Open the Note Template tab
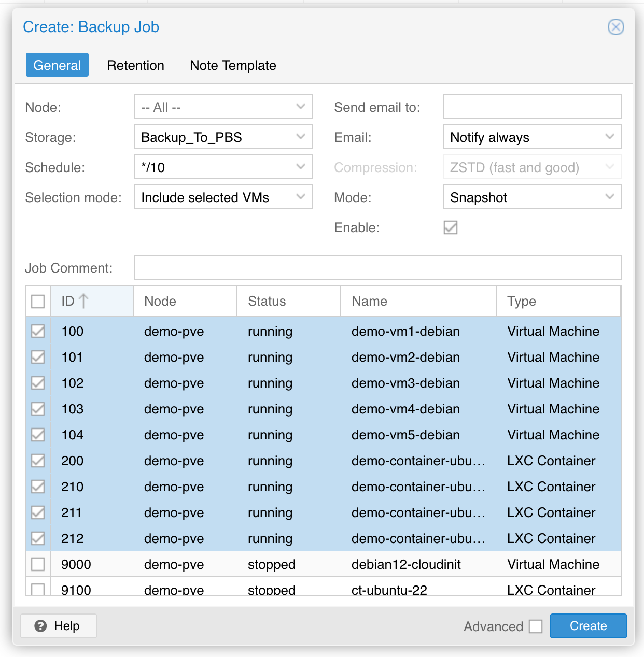Screen dimensions: 644x657 233,65
